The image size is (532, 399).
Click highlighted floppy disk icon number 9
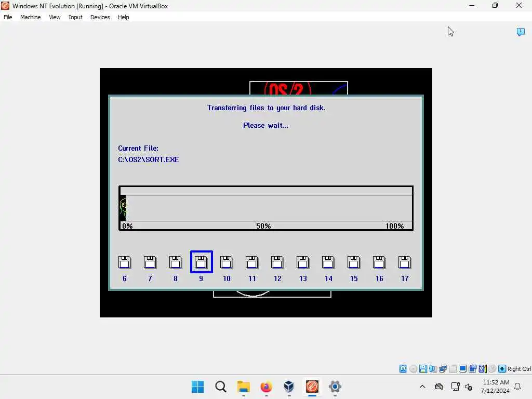pos(201,262)
